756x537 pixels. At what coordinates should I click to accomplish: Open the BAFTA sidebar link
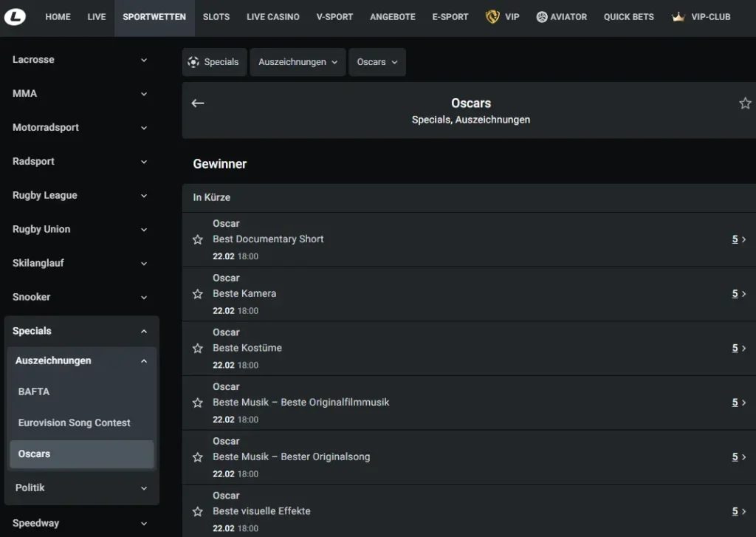pos(34,391)
